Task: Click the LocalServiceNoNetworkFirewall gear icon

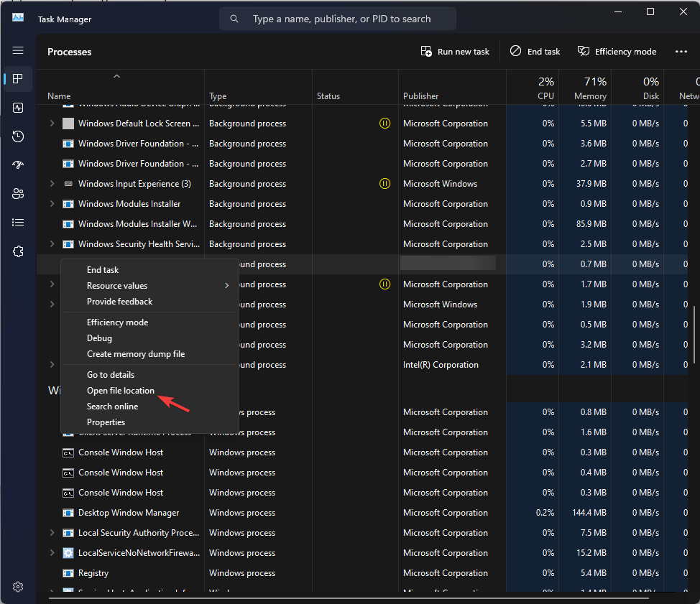Action: point(68,553)
